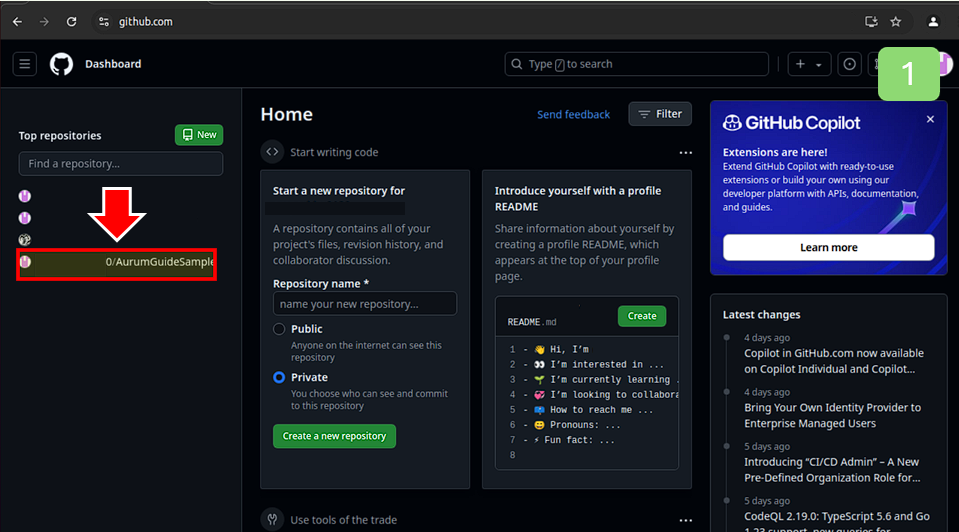Click the New repository button

coord(199,135)
